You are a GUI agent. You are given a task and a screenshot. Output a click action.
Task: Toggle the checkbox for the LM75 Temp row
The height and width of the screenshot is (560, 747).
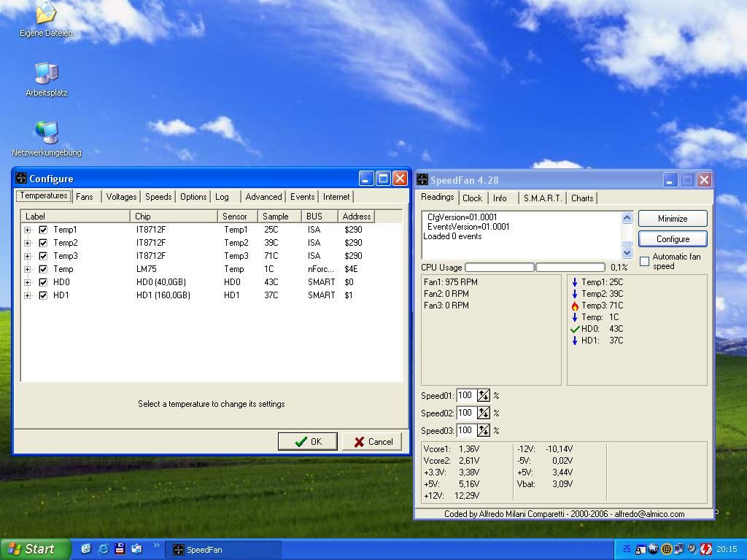point(43,269)
